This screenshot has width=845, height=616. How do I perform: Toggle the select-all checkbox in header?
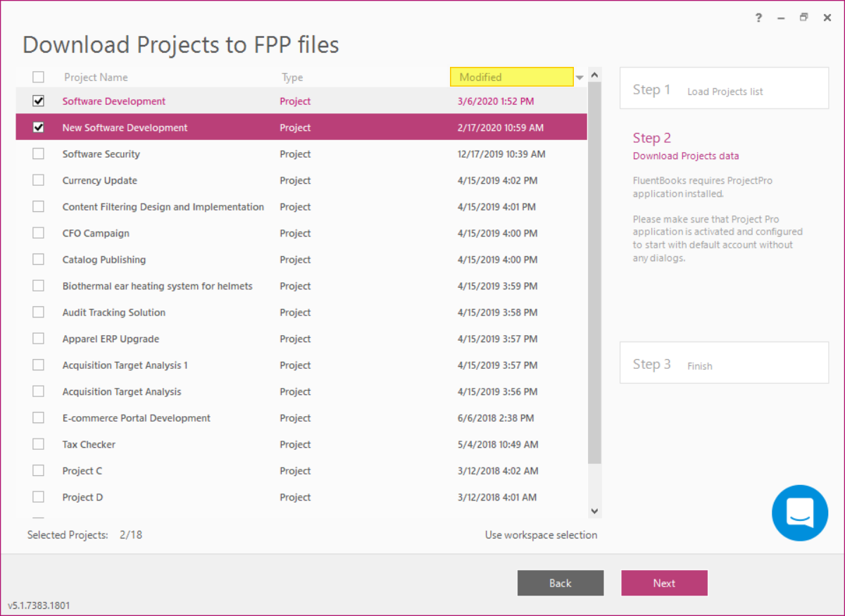tap(38, 77)
